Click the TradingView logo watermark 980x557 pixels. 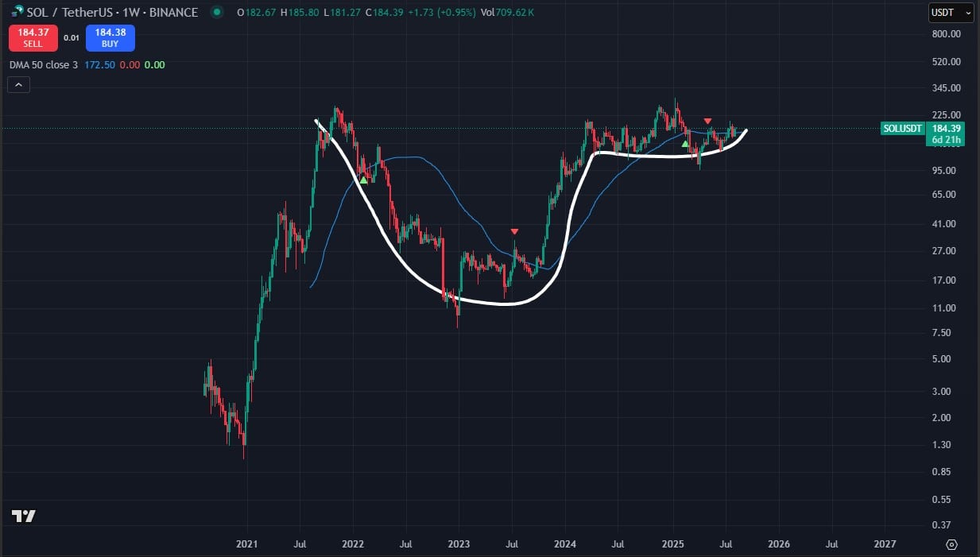[24, 516]
